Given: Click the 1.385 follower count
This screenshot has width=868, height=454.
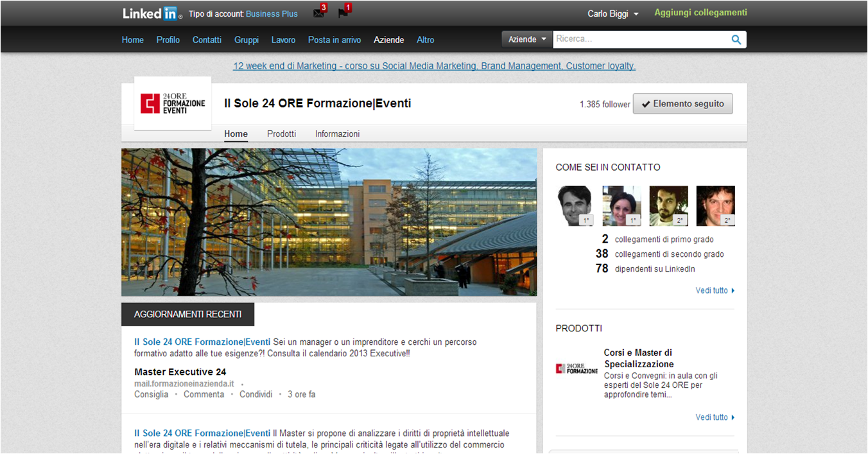Looking at the screenshot, I should point(605,104).
